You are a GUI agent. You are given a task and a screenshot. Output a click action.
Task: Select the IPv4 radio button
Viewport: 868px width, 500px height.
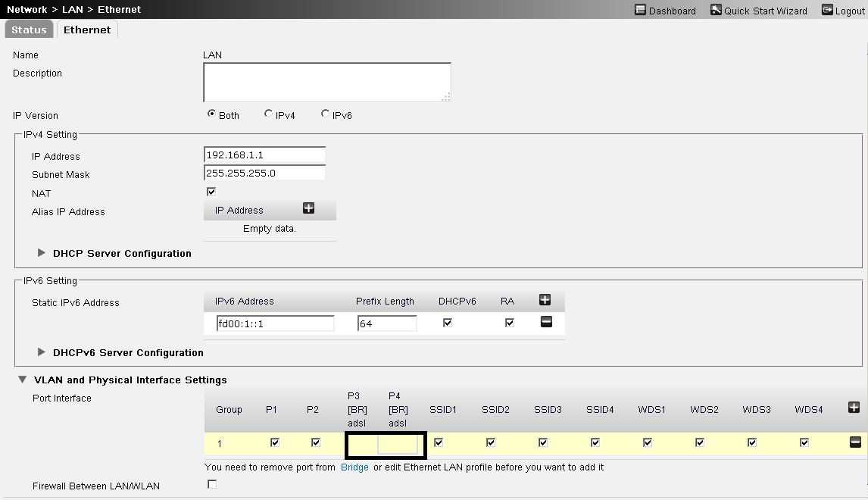[x=269, y=114]
